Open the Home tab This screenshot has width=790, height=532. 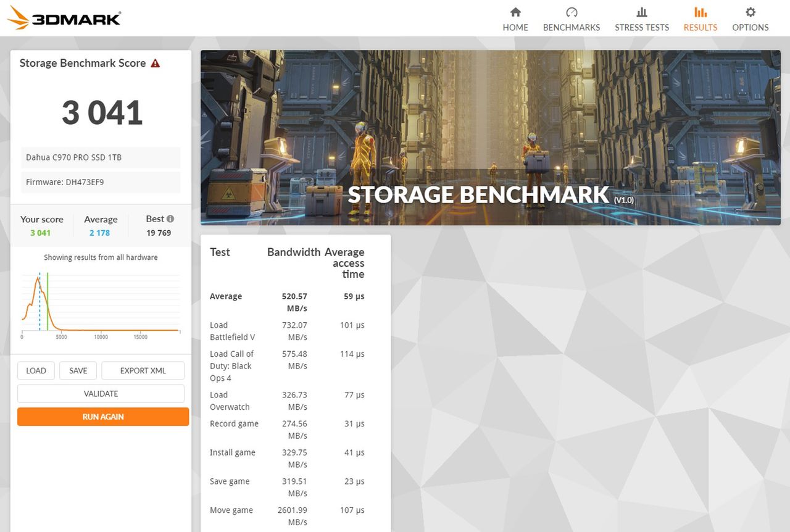coord(515,19)
